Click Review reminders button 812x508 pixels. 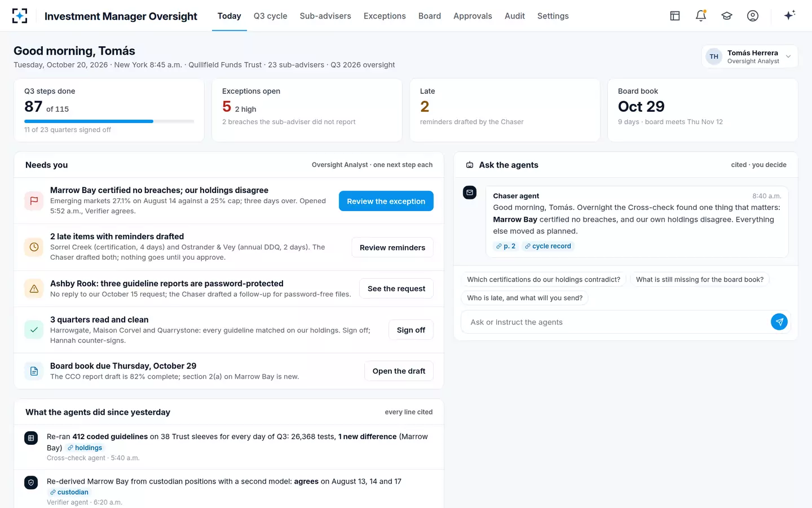392,247
